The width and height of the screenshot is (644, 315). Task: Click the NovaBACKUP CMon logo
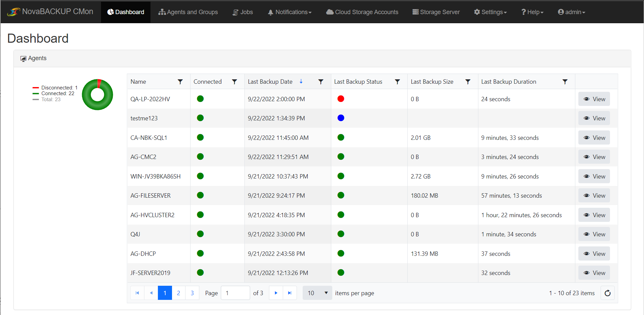pos(50,12)
